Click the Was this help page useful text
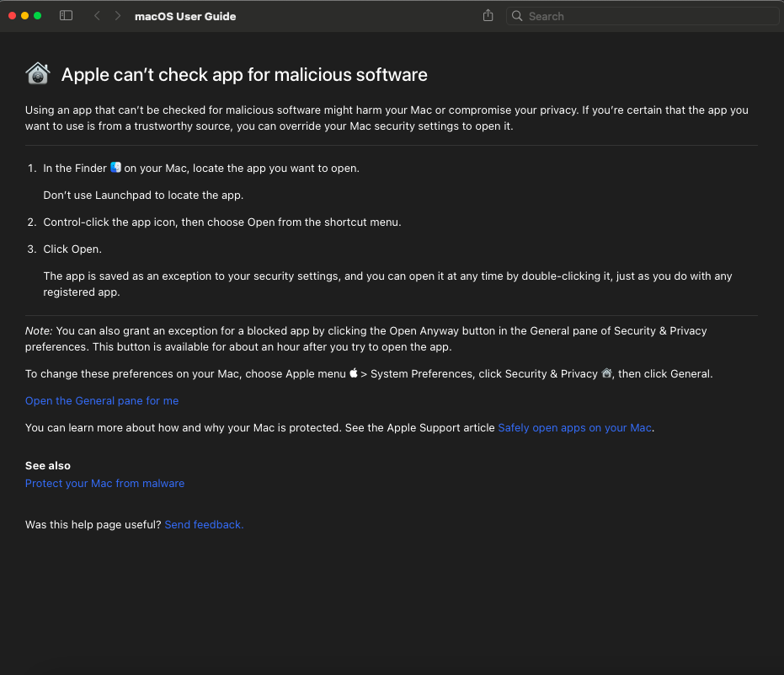784x675 pixels. coord(93,524)
